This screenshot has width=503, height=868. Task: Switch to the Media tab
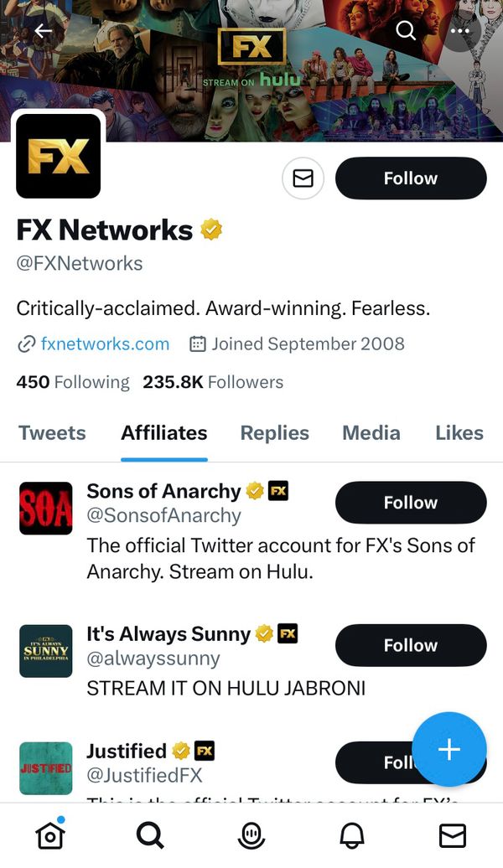(x=371, y=433)
